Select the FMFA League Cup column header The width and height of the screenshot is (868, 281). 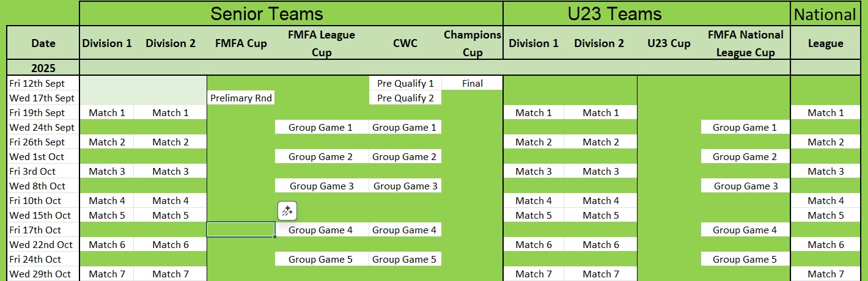(322, 43)
